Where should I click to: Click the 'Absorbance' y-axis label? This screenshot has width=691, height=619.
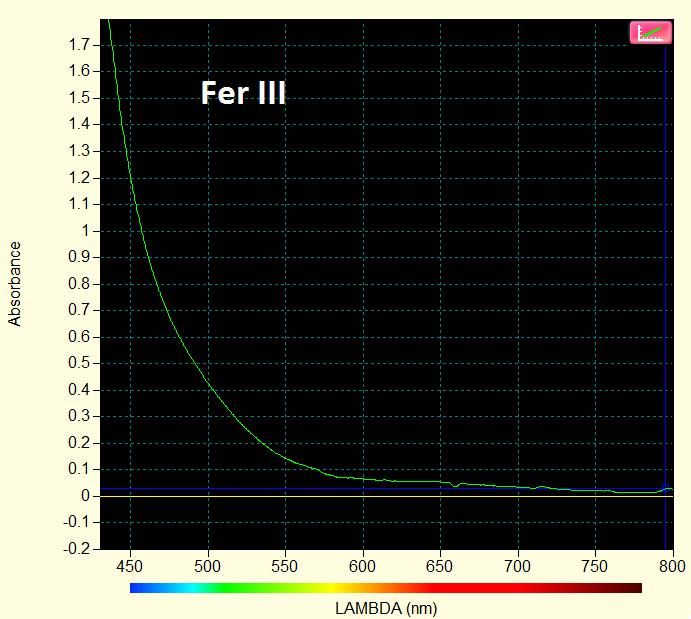point(15,283)
